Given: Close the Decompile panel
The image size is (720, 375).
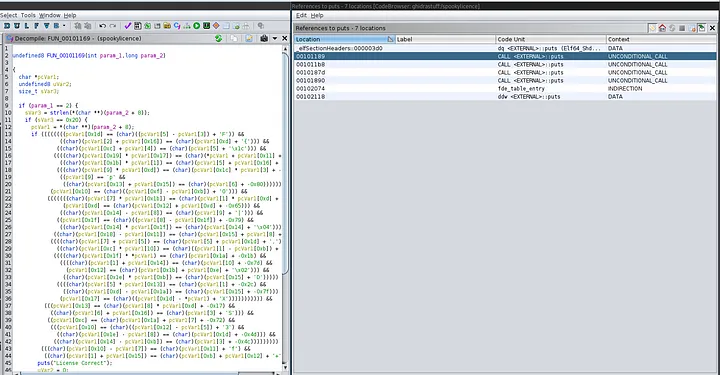Looking at the screenshot, I should pos(284,38).
